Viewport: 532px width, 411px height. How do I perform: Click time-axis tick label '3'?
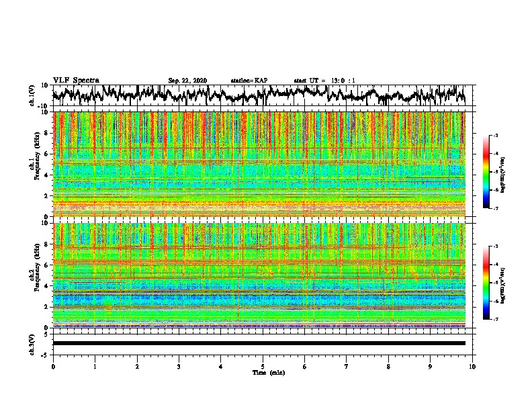click(x=179, y=367)
